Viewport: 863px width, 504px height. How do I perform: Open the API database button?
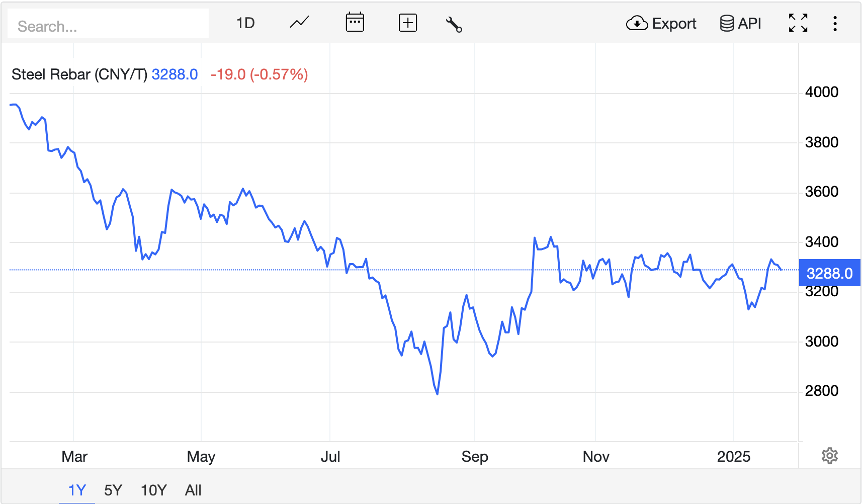point(740,24)
